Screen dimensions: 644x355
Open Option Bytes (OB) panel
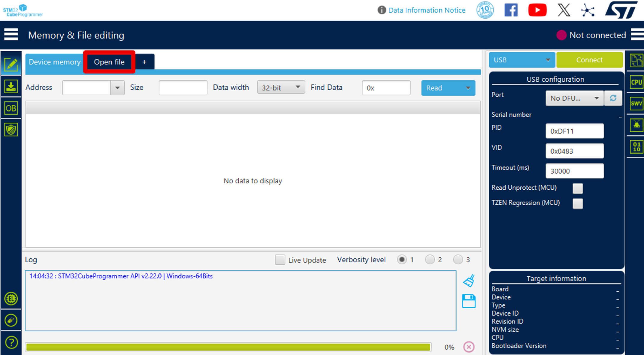[x=11, y=108]
